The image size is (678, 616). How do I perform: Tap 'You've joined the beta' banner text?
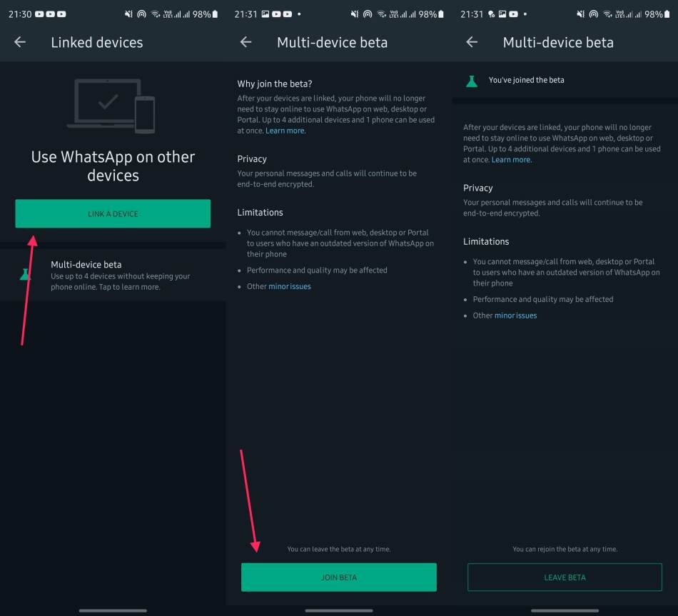526,80
